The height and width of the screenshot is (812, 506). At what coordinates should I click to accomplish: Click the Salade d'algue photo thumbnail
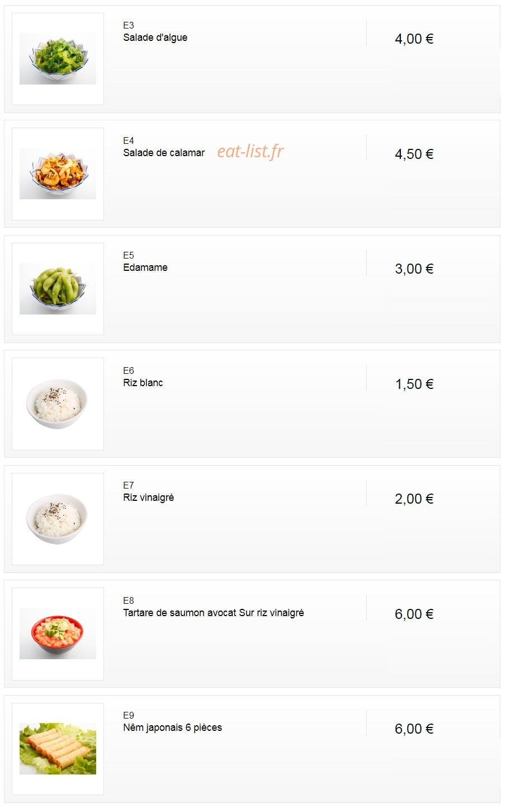point(58,59)
